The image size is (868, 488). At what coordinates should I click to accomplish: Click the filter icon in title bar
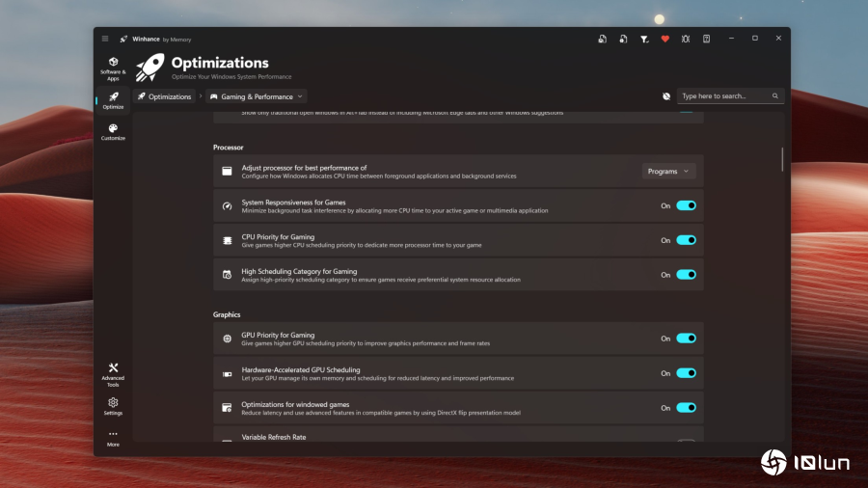pyautogui.click(x=644, y=39)
